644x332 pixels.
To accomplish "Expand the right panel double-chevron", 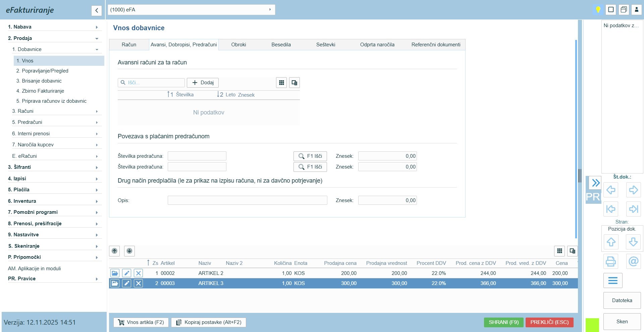I will pyautogui.click(x=595, y=183).
